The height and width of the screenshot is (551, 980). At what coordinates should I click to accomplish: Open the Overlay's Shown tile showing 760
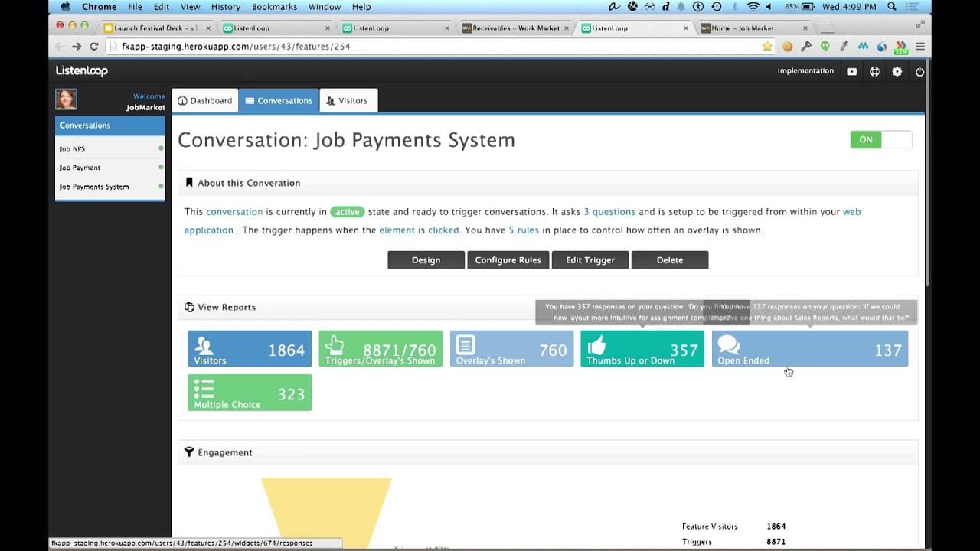click(x=511, y=349)
